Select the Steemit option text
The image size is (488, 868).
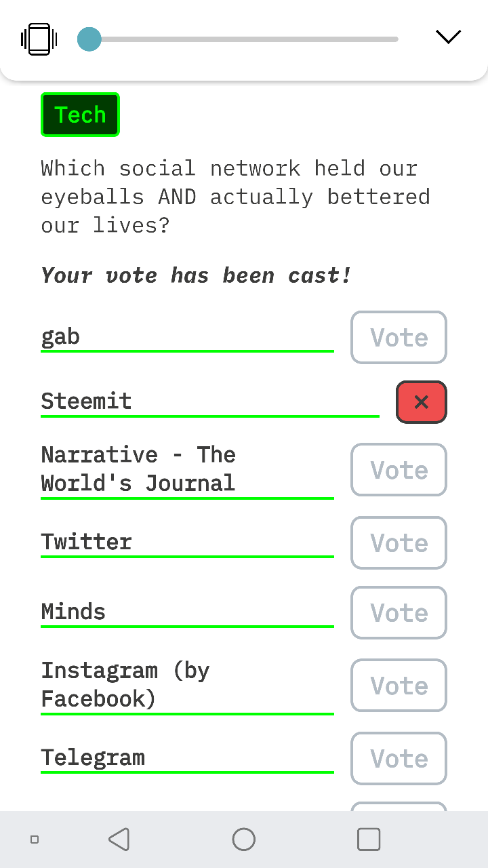click(86, 401)
